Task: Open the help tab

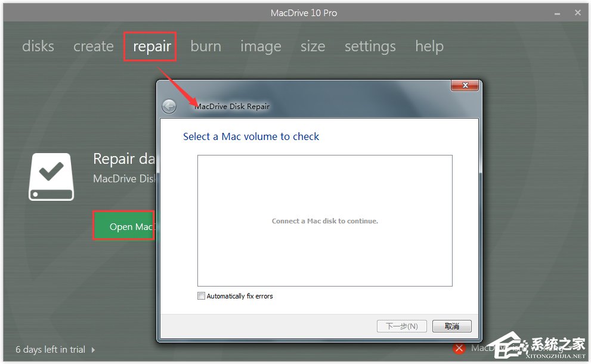Action: click(x=429, y=46)
